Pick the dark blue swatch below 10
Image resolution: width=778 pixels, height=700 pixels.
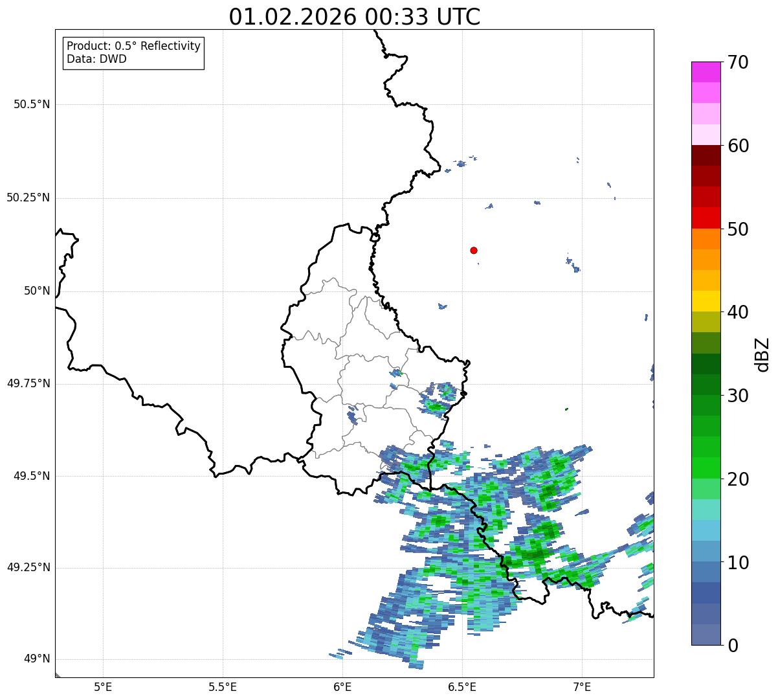[706, 593]
